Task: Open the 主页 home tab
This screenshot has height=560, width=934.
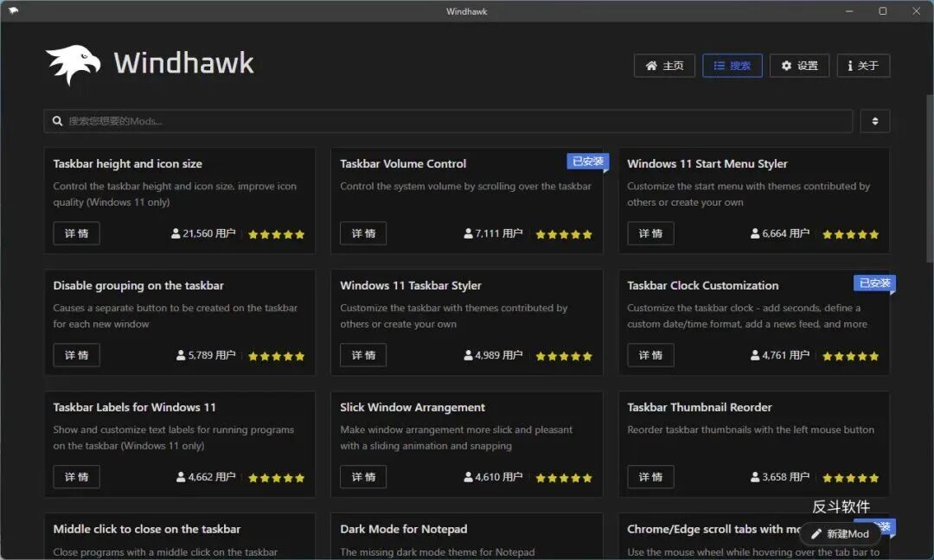Action: pyautogui.click(x=664, y=66)
